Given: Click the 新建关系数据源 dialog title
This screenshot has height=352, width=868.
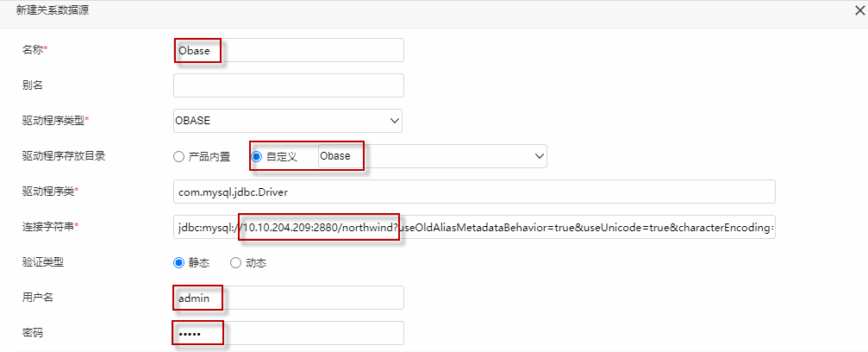Looking at the screenshot, I should 53,11.
